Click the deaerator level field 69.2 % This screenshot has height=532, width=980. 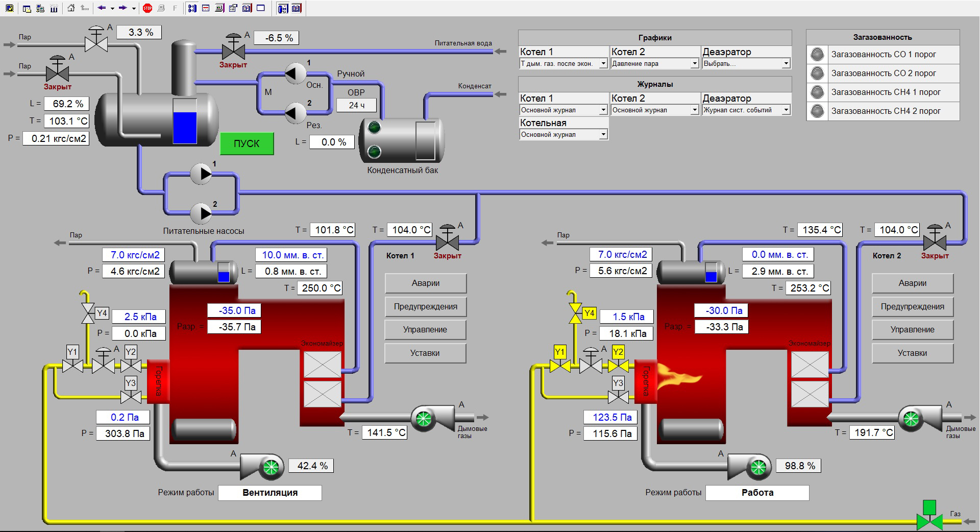[66, 104]
